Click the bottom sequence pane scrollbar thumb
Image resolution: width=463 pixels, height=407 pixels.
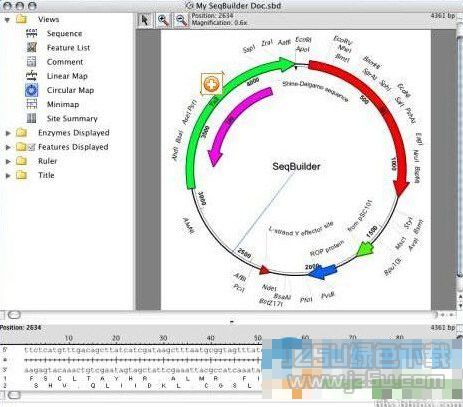pyautogui.click(x=14, y=395)
